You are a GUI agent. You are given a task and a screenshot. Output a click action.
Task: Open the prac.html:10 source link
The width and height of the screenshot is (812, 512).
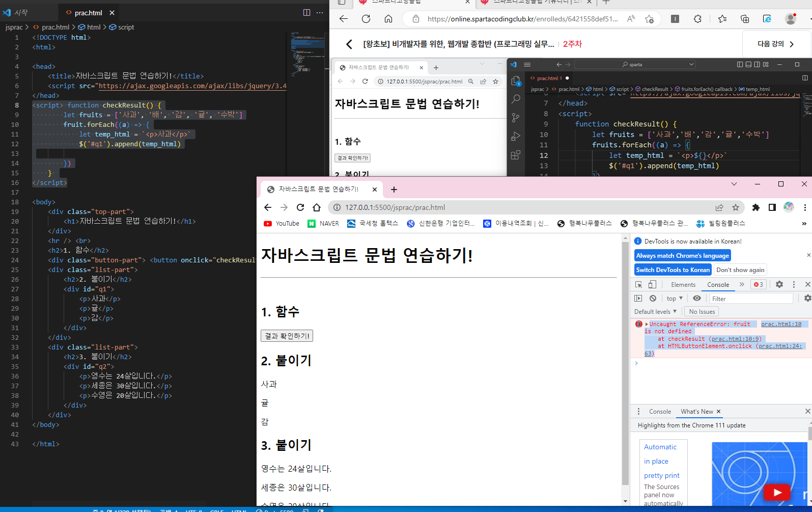[x=781, y=324]
